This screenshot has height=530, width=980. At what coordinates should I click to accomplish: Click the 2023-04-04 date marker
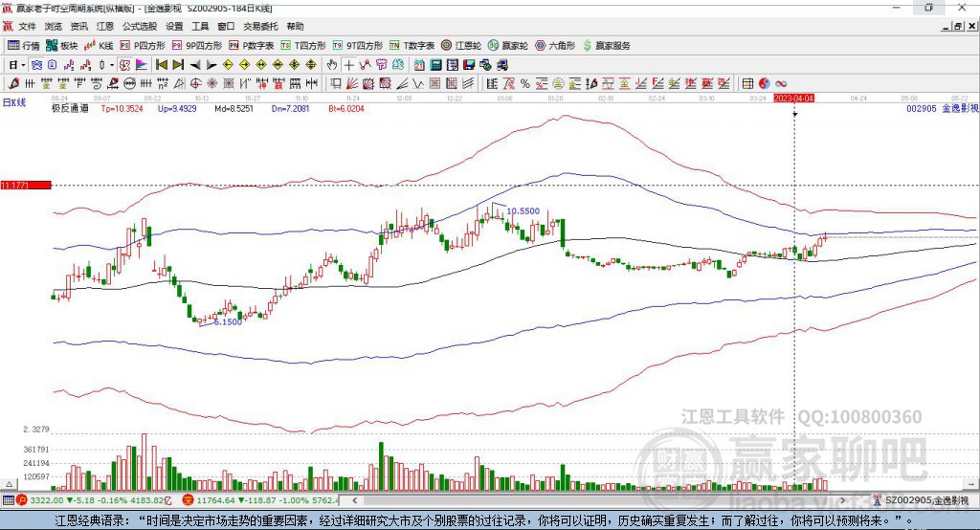tap(793, 99)
